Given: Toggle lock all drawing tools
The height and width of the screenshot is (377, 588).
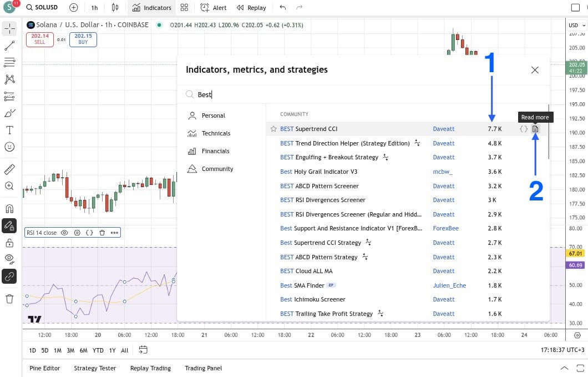Looking at the screenshot, I should 9,243.
